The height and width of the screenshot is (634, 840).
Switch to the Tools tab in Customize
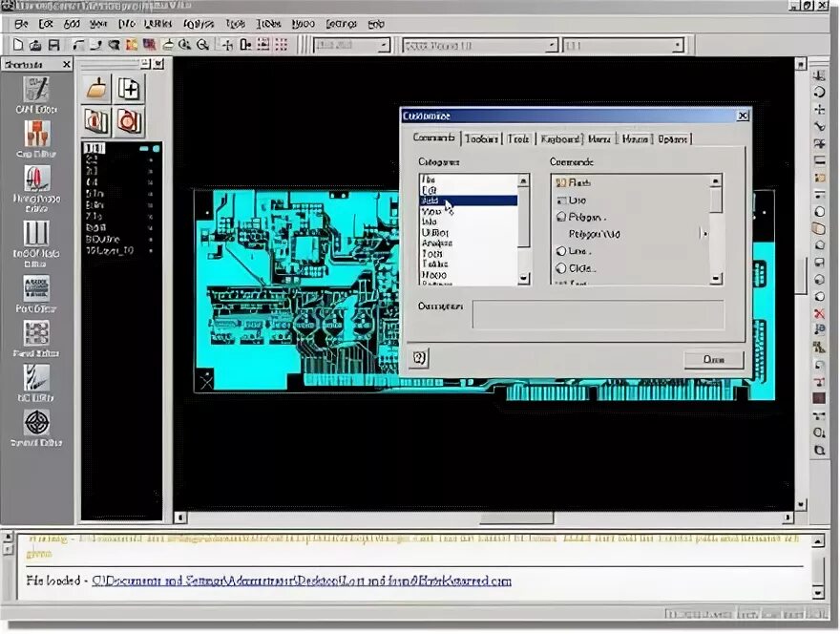click(518, 138)
